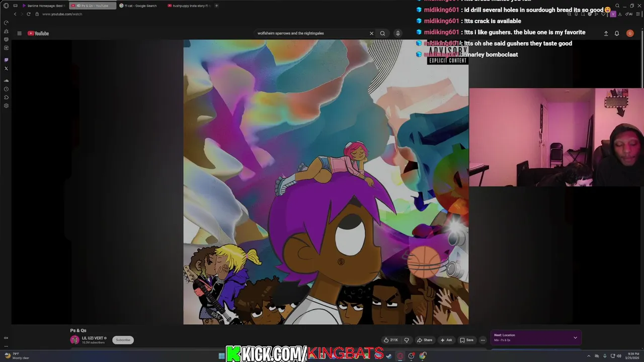This screenshot has height=362, width=644.
Task: Open Settings gear in Opera sidebar
Action: (x=6, y=106)
